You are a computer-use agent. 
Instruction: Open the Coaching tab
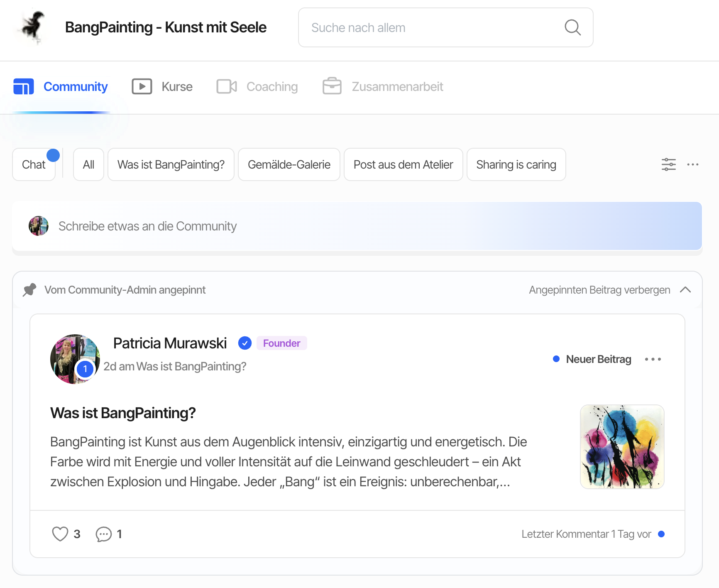(x=257, y=86)
